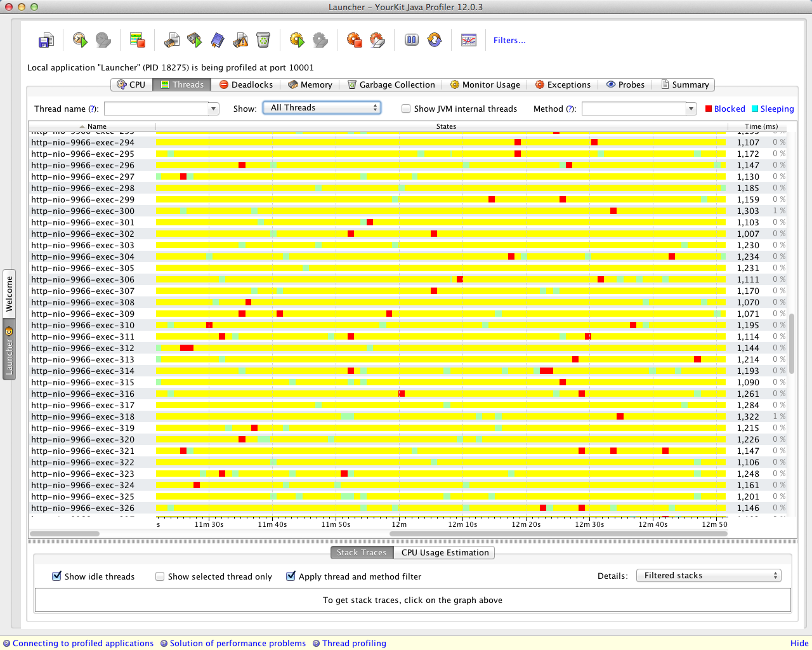812x650 pixels.
Task: Click the red Blocked legend swatch
Action: tap(709, 109)
